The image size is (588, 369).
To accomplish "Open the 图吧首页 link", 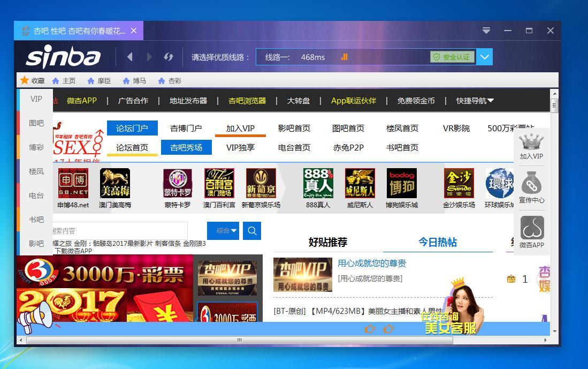I will (348, 128).
